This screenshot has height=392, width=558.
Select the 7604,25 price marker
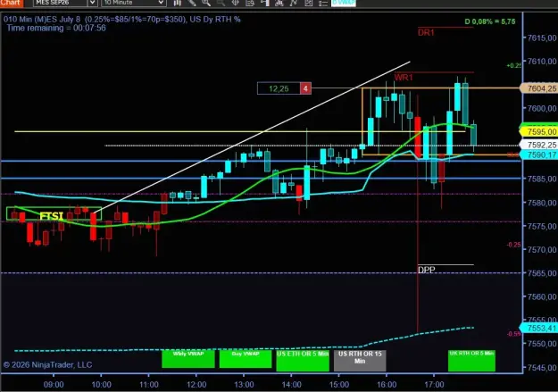click(x=538, y=88)
